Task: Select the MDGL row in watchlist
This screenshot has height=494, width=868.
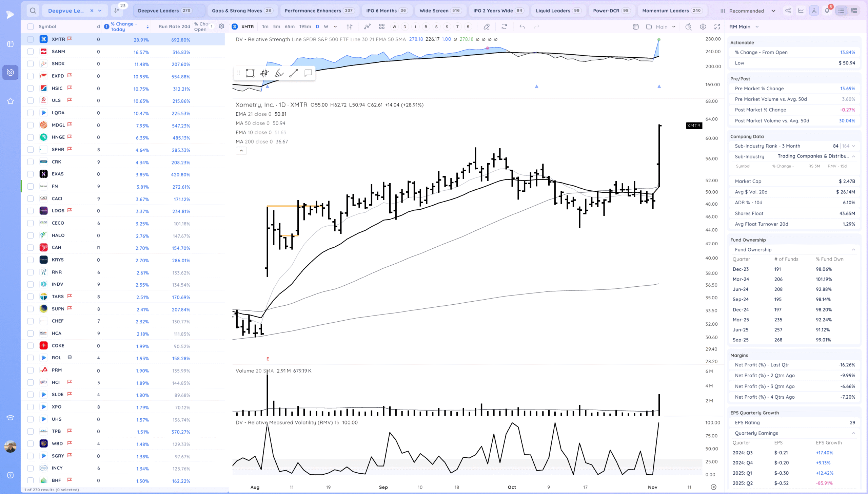Action: pyautogui.click(x=58, y=125)
